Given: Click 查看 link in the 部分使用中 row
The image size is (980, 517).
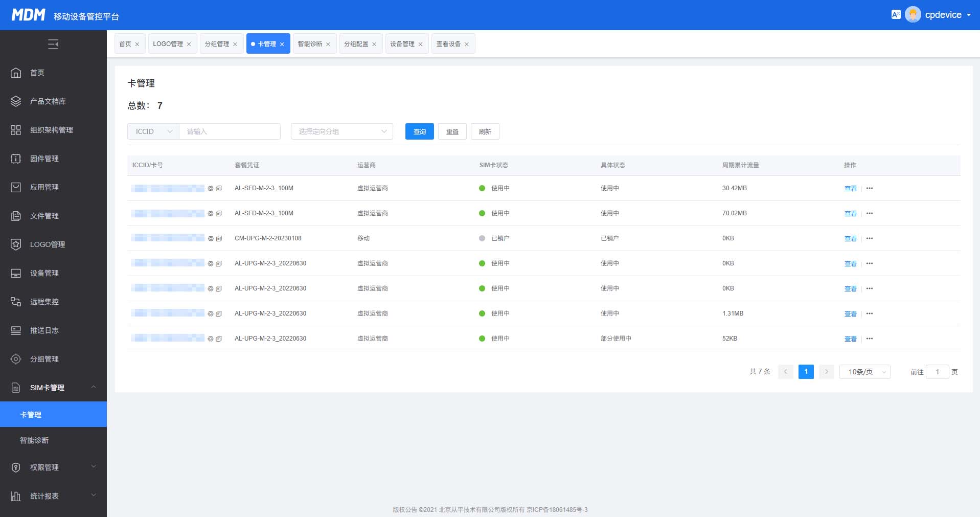Looking at the screenshot, I should click(851, 339).
